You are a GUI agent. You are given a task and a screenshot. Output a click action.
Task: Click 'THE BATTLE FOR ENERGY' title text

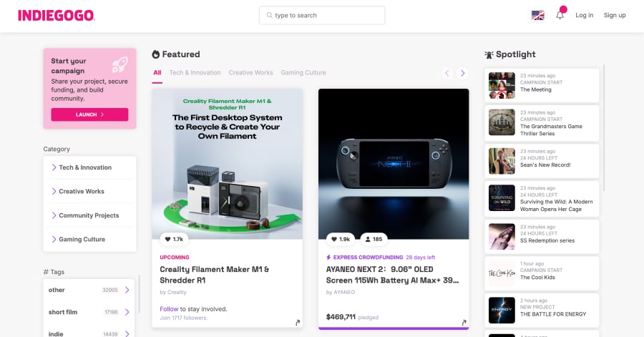[x=553, y=314]
